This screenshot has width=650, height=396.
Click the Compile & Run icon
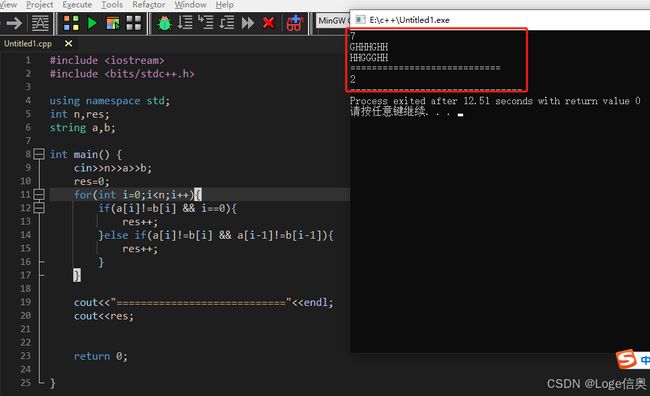coord(113,23)
